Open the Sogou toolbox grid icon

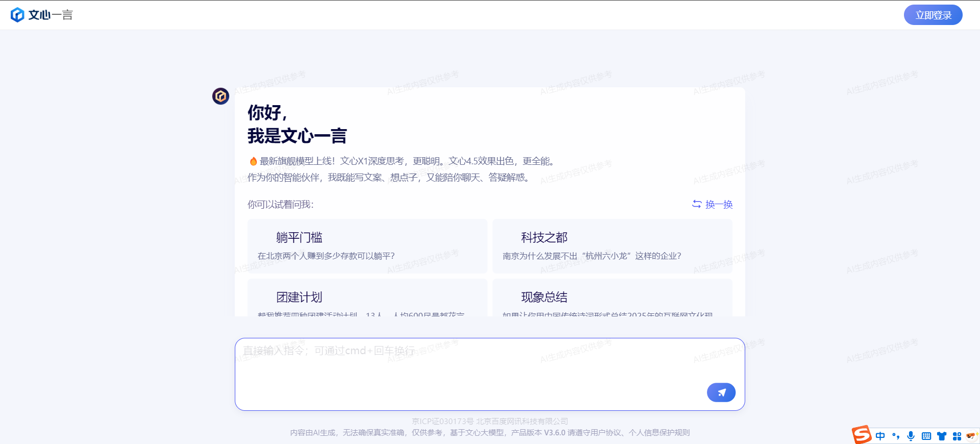pyautogui.click(x=957, y=436)
